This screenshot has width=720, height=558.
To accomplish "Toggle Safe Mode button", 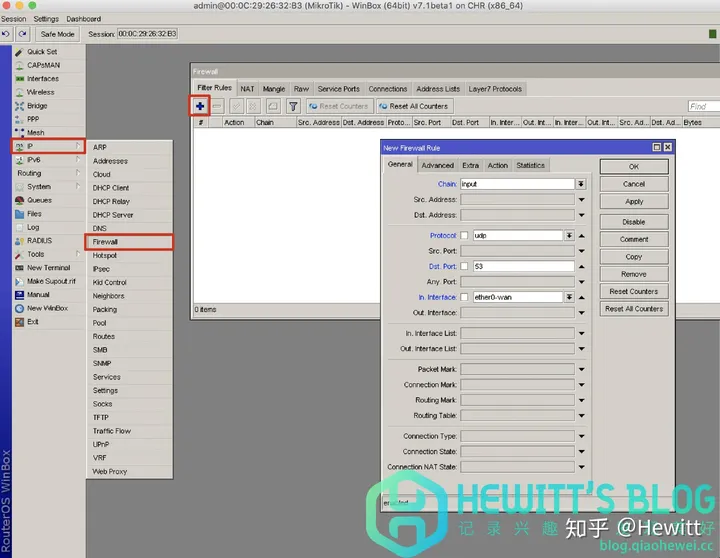I will tap(57, 34).
